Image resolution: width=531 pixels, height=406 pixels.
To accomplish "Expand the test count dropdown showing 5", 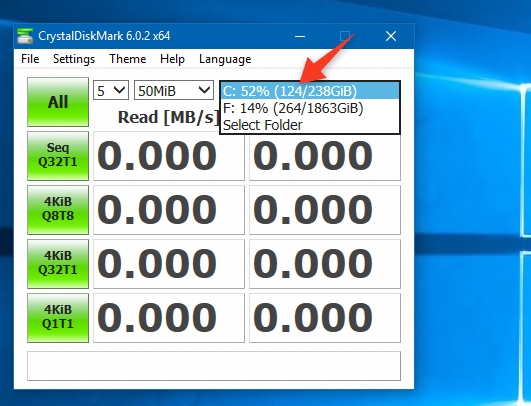I will point(111,90).
